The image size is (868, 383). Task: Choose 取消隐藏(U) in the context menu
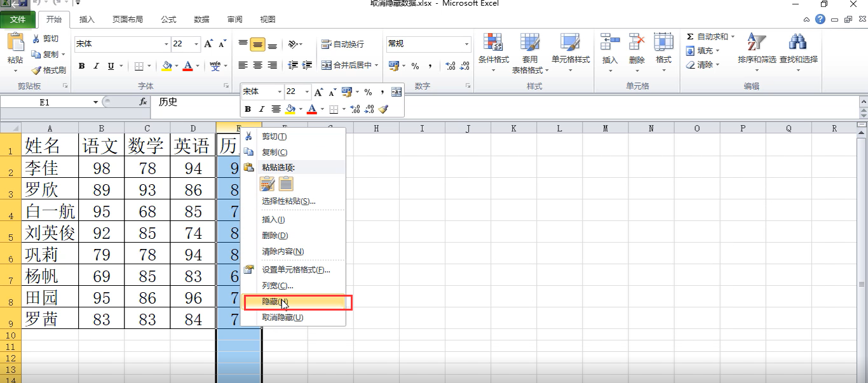tap(293, 318)
